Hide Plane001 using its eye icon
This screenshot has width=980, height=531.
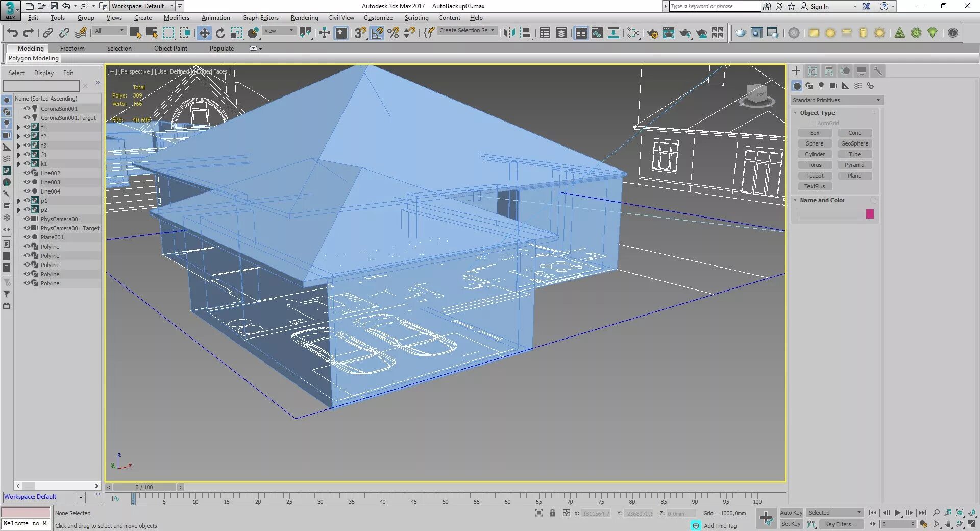point(27,237)
